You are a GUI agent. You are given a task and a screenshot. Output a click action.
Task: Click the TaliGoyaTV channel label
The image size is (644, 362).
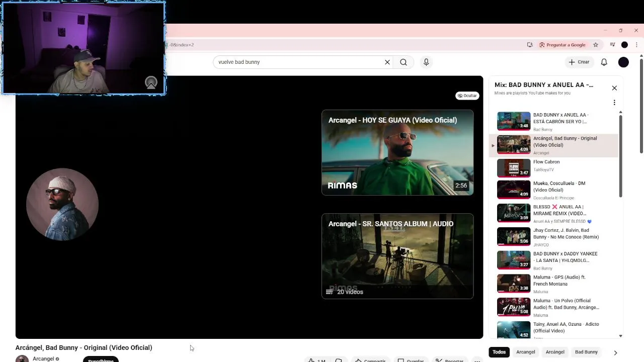[543, 170]
